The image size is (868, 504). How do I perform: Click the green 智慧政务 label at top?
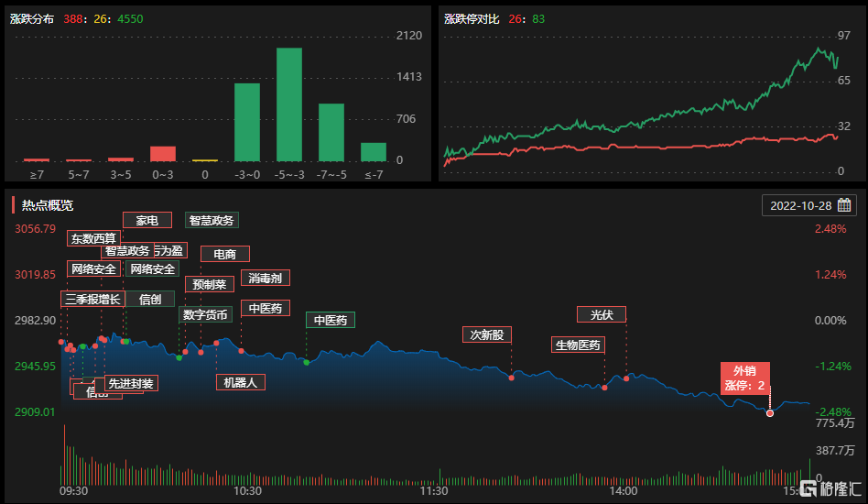[212, 221]
